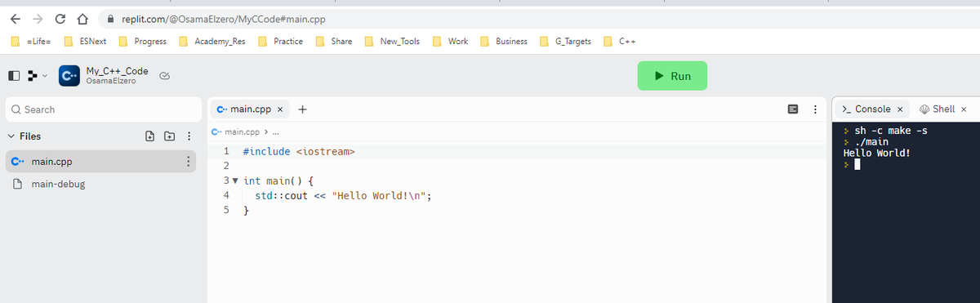Open the Academy_Res bookmark folder
980x303 pixels.
[212, 41]
